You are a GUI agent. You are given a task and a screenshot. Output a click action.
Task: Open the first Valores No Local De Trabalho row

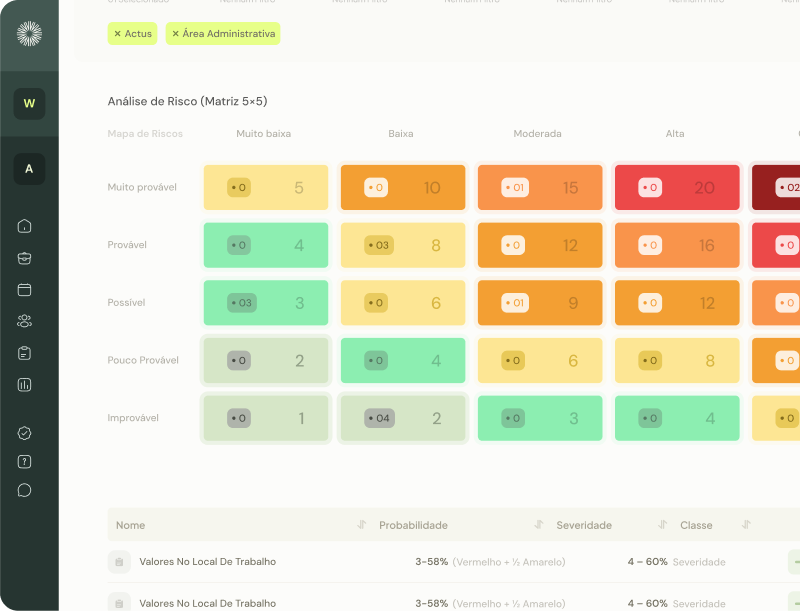[x=207, y=562]
